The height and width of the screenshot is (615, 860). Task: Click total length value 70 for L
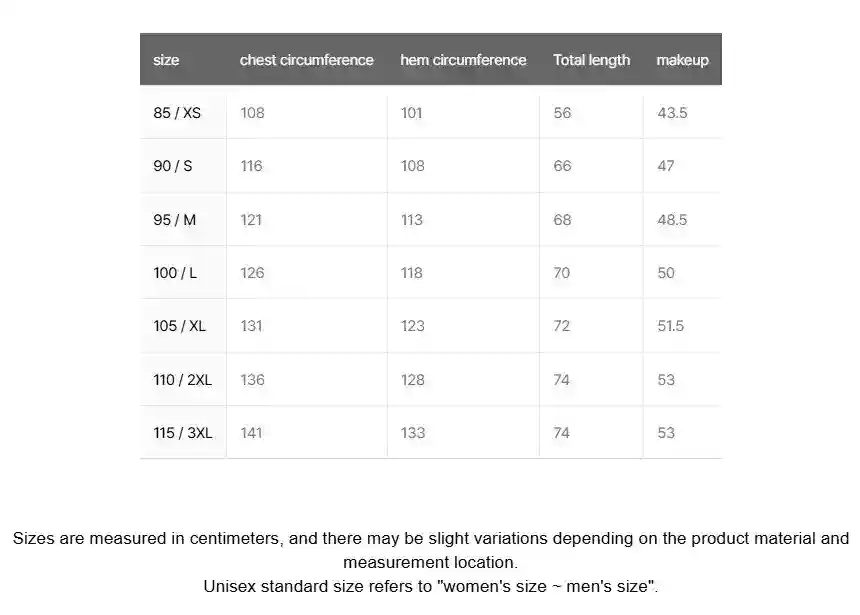(x=562, y=273)
